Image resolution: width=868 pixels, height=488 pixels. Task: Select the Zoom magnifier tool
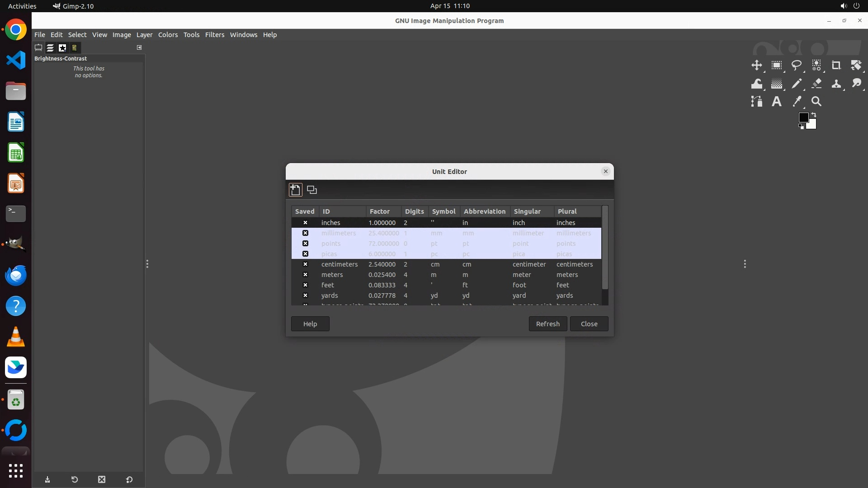click(816, 102)
